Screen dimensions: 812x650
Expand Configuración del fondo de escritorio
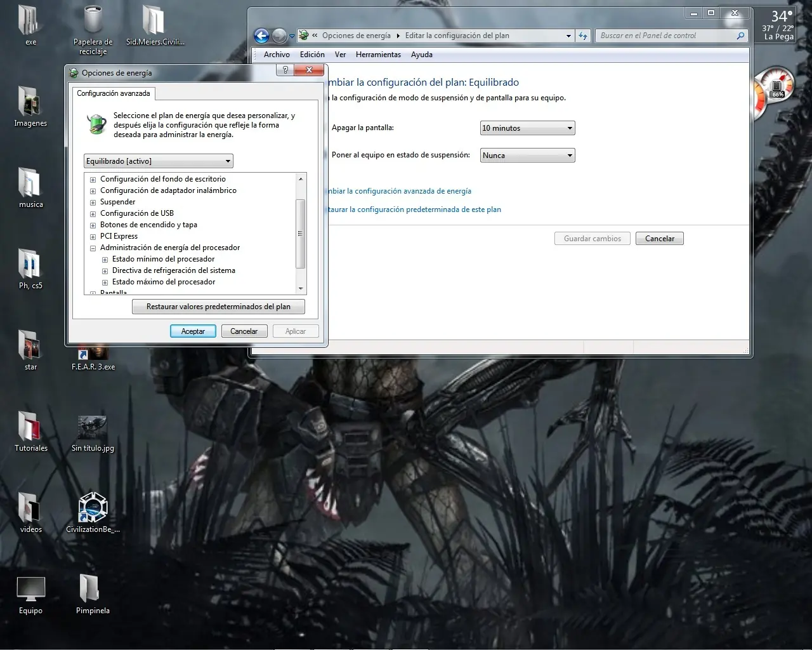93,180
